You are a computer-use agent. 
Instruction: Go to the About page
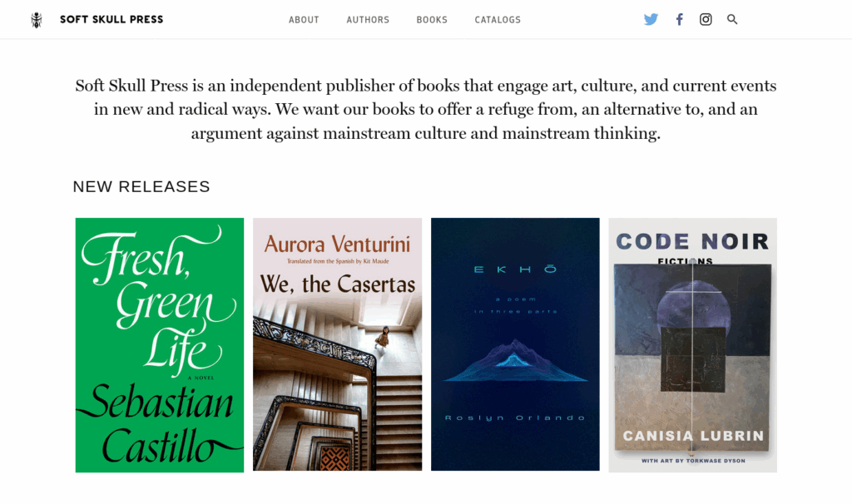(304, 20)
